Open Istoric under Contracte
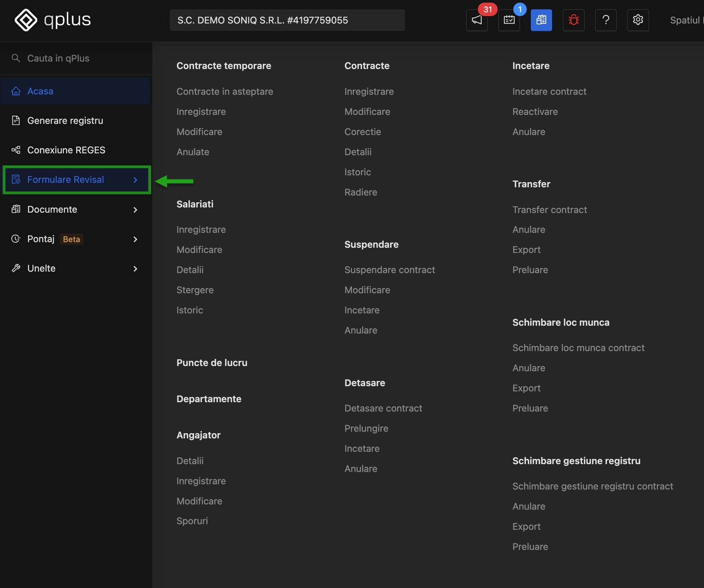Screen dimensions: 704x588 [358, 172]
